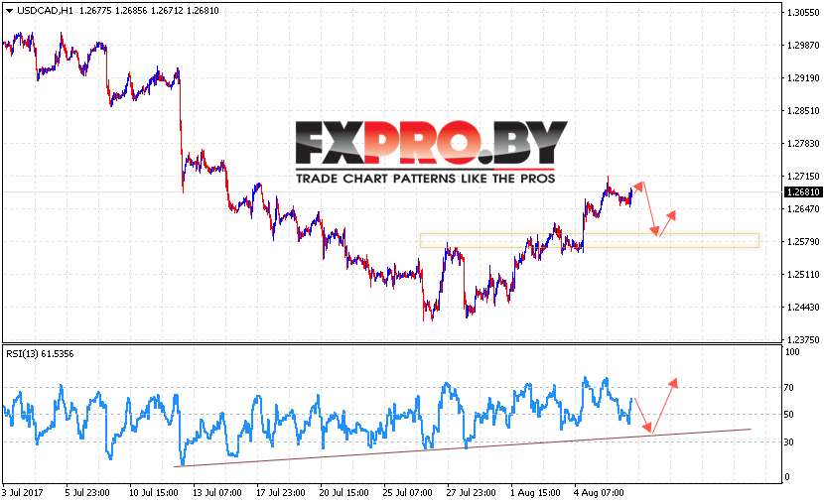Select the 27 Jul 23:00 time label

(x=471, y=493)
